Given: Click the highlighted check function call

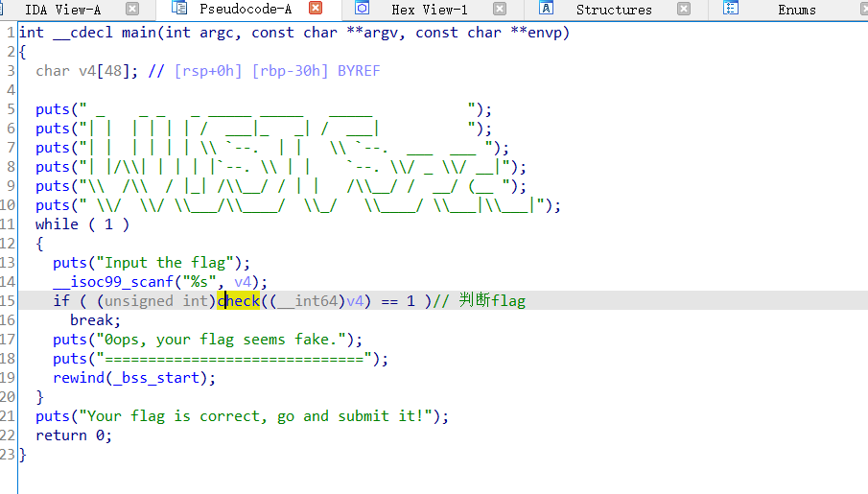Looking at the screenshot, I should (239, 301).
